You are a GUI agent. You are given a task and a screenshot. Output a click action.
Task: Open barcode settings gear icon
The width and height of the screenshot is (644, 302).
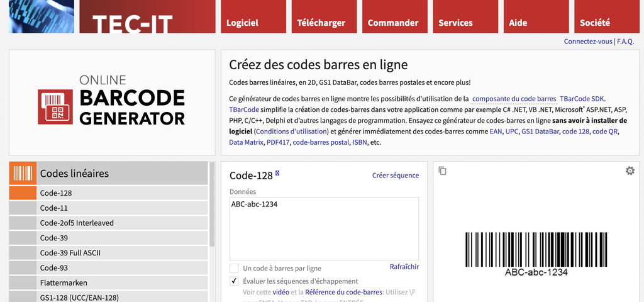click(x=630, y=171)
